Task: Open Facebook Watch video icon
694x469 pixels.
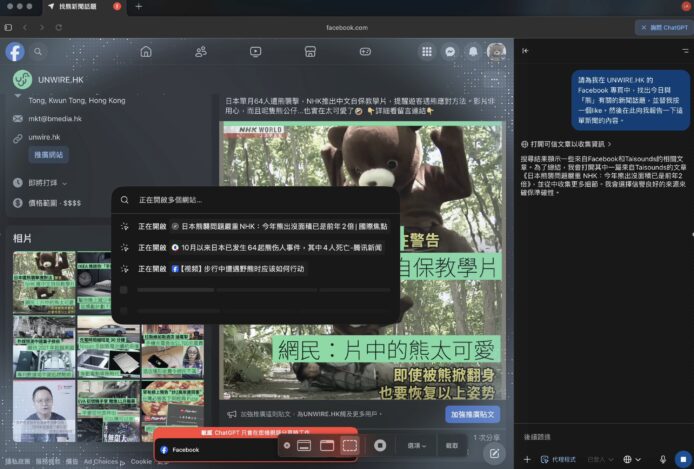Action: tap(256, 51)
